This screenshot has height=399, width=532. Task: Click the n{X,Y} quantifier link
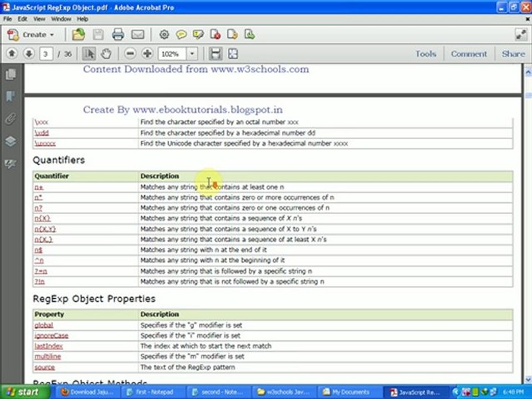click(45, 229)
